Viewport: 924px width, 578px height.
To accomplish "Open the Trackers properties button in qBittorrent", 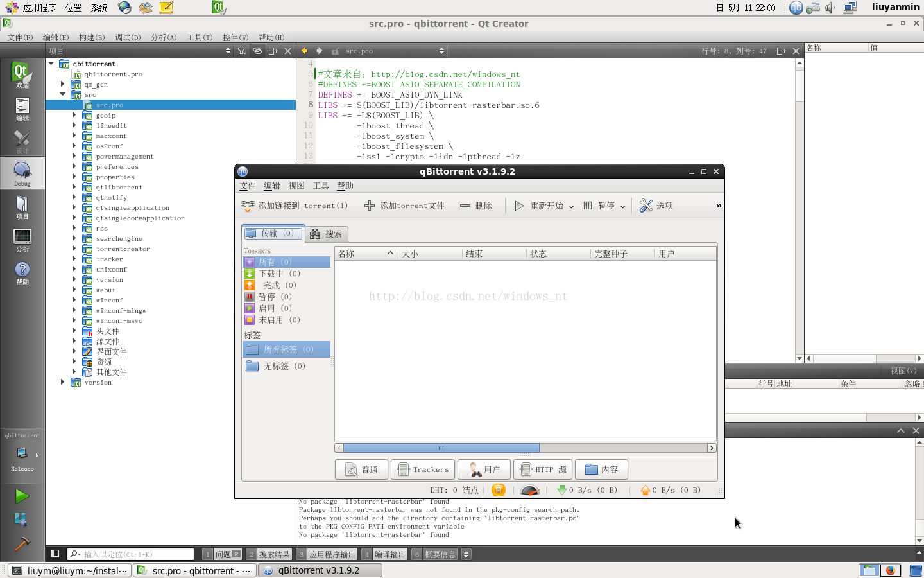I will click(423, 469).
